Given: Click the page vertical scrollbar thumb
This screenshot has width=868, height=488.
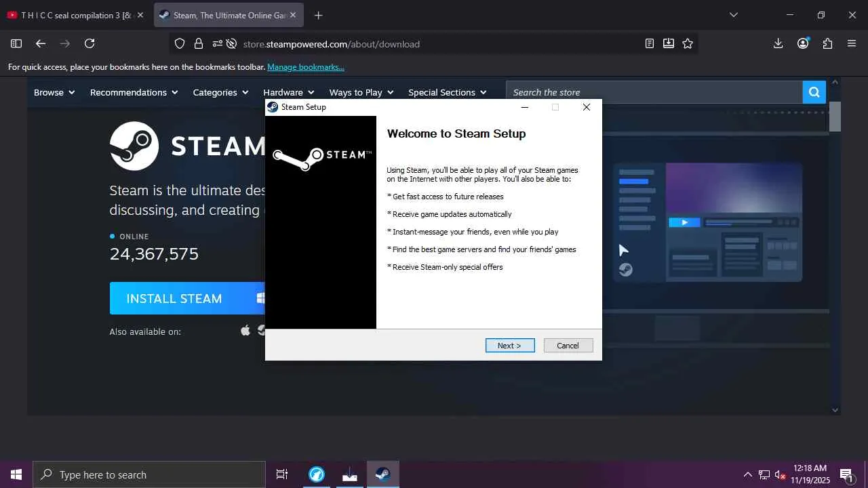Looking at the screenshot, I should pyautogui.click(x=835, y=117).
